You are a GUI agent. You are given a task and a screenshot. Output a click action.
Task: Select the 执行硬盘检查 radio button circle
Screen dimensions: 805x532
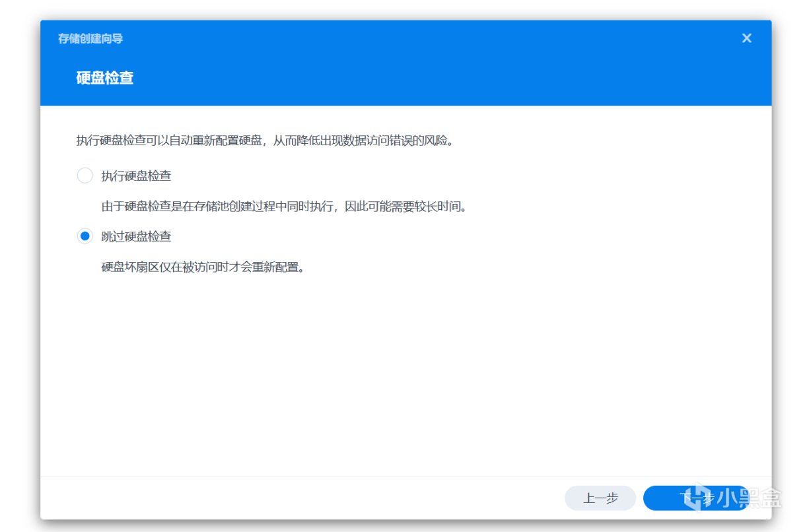pos(85,176)
